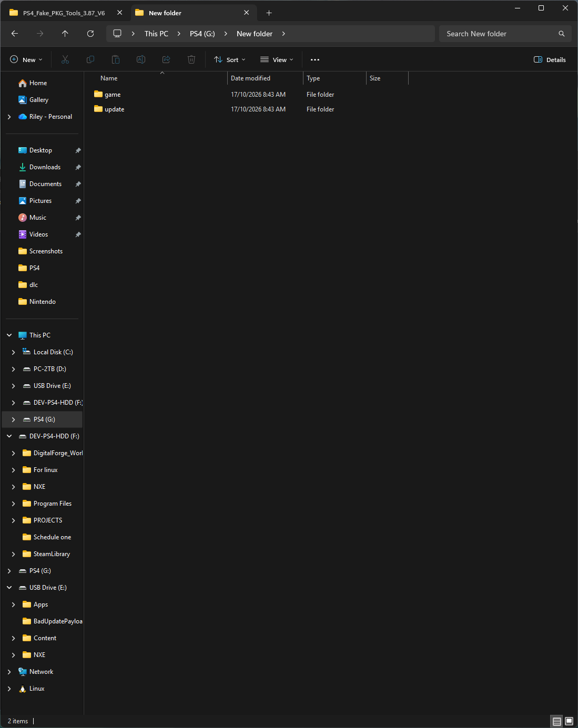
Task: Click PS4 (G:) in address breadcrumb
Action: [202, 34]
